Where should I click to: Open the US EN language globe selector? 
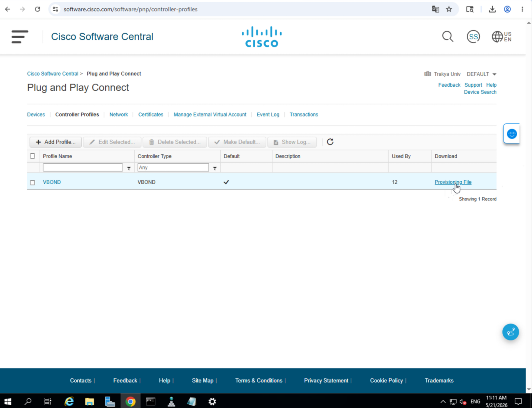coord(502,37)
